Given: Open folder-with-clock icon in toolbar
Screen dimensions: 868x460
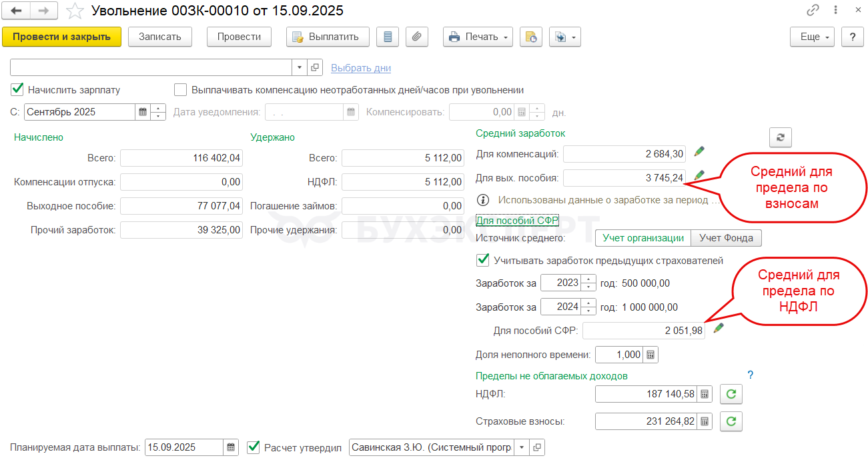Looking at the screenshot, I should point(531,37).
